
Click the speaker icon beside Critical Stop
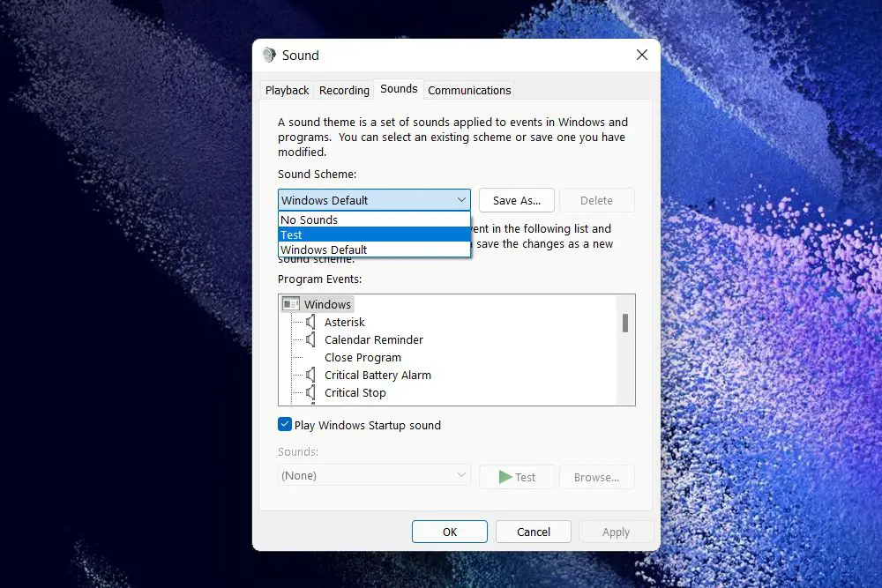[310, 392]
